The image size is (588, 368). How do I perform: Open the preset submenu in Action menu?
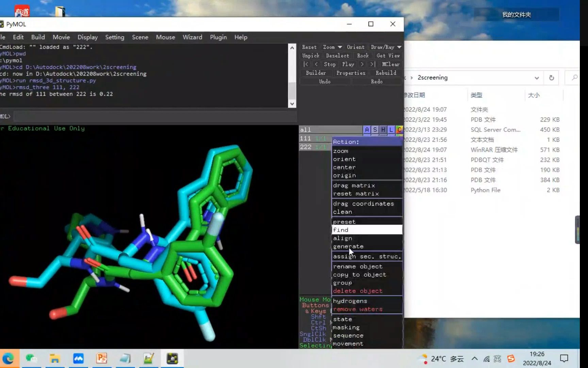367,222
